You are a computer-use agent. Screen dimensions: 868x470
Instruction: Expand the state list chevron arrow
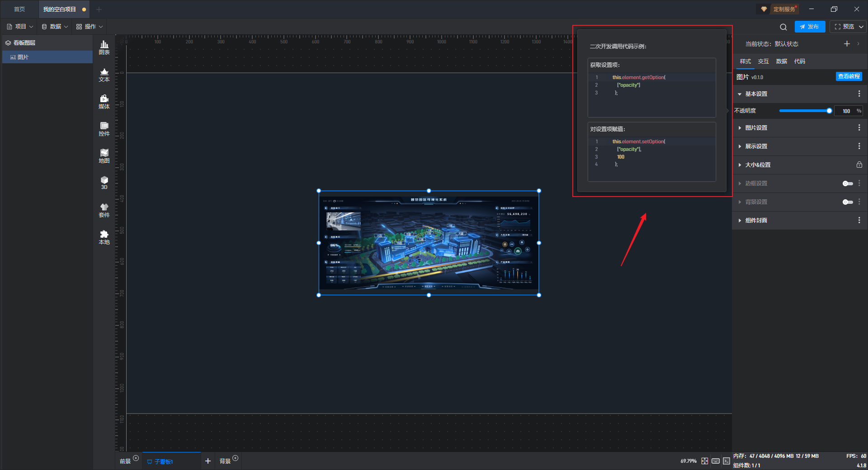point(858,44)
